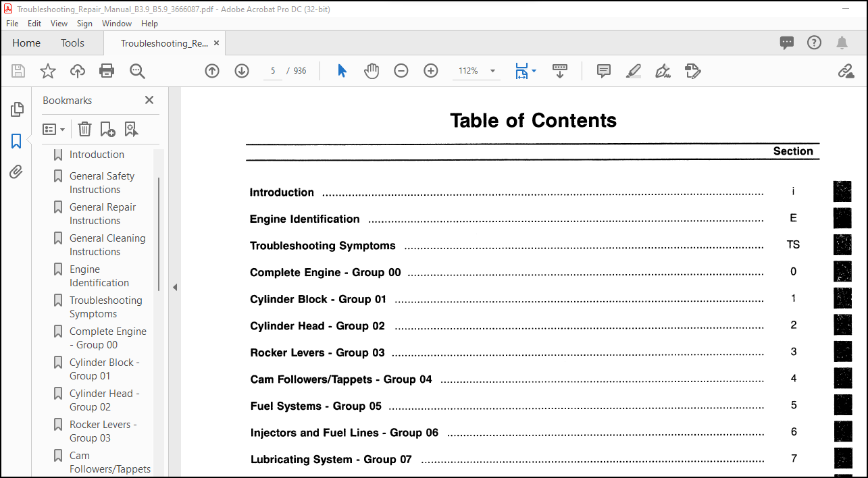Image resolution: width=868 pixels, height=478 pixels.
Task: Find the current bookmark icon
Action: pyautogui.click(x=131, y=129)
